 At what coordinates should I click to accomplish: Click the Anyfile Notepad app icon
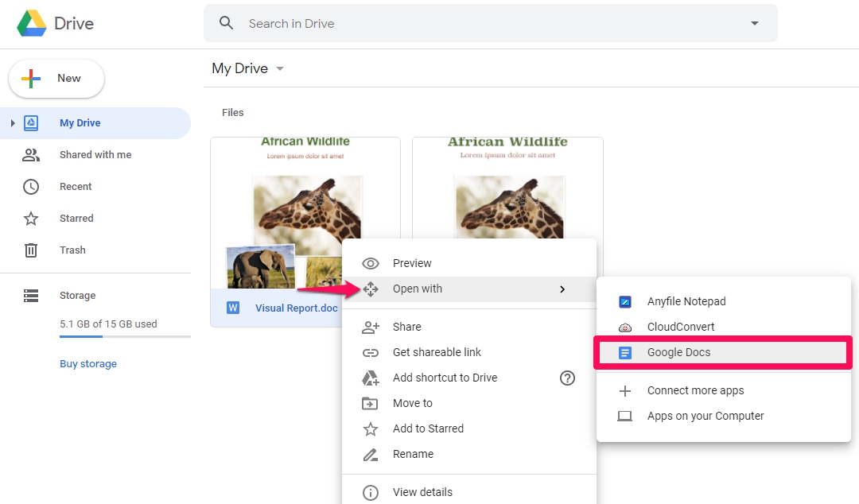pyautogui.click(x=625, y=301)
